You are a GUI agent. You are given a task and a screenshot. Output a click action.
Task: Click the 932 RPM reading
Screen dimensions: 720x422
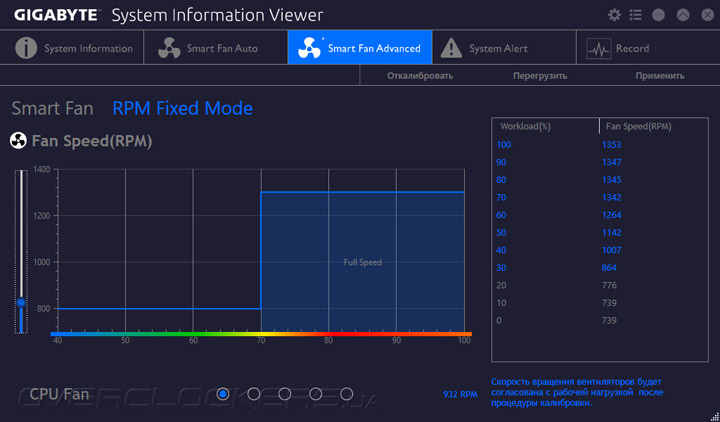coord(460,394)
